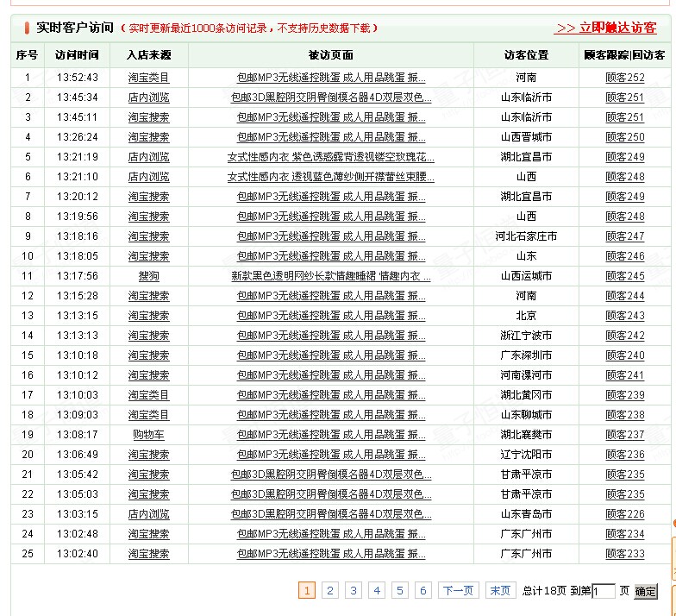
Task: Open 顾客226 tracking link
Action: [625, 514]
